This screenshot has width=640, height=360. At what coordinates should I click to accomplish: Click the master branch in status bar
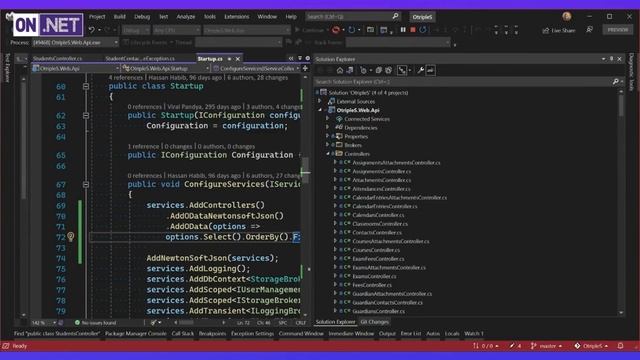coord(547,346)
